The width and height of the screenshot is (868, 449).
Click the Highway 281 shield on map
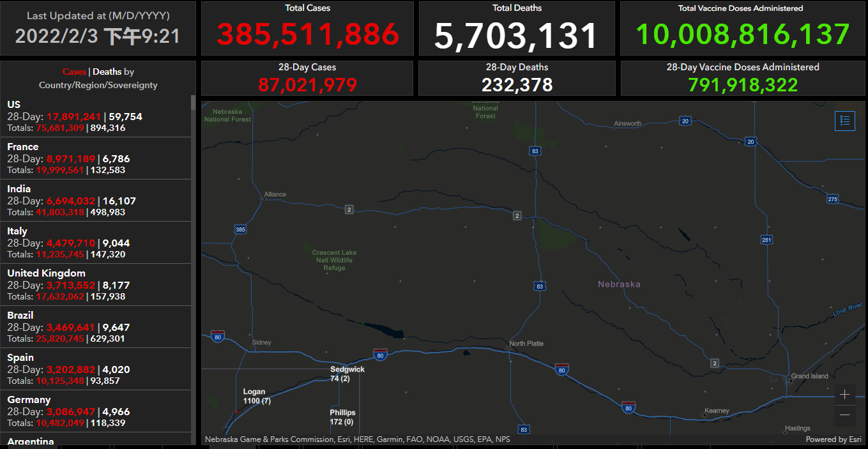point(767,240)
